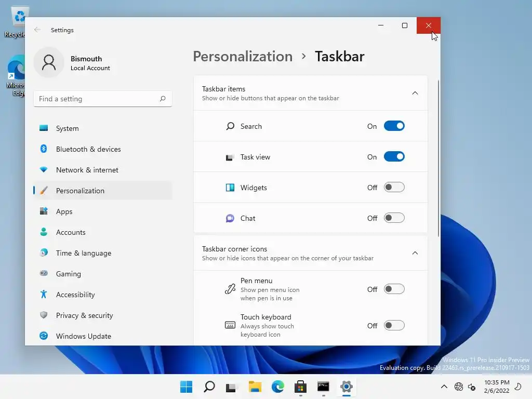Enable the Touch keyboard toggle

pyautogui.click(x=394, y=325)
